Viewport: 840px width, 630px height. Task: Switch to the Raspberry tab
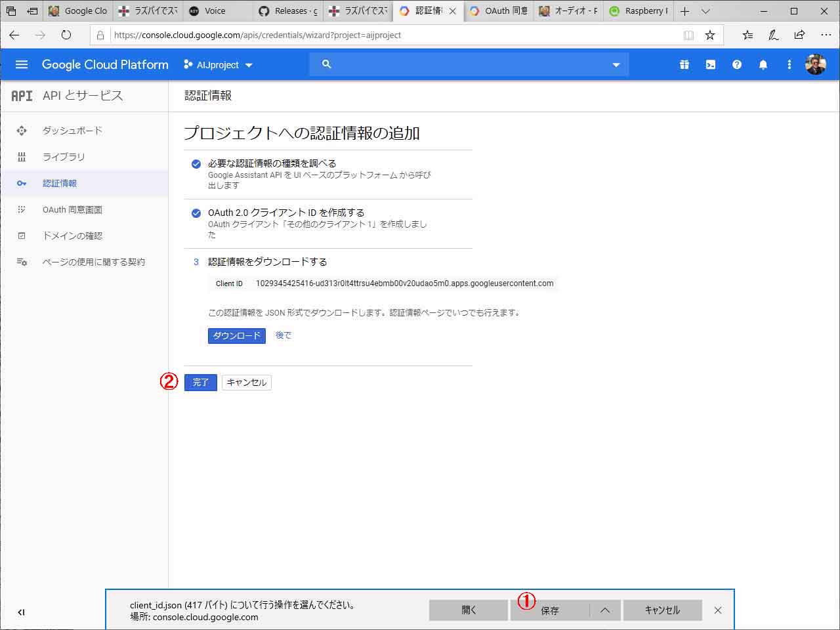(x=639, y=11)
